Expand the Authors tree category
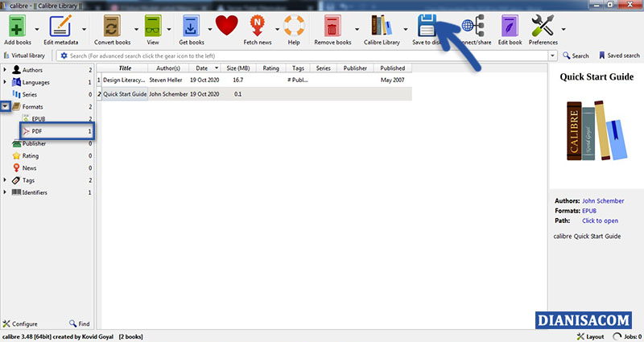This screenshot has width=644, height=342. point(5,70)
